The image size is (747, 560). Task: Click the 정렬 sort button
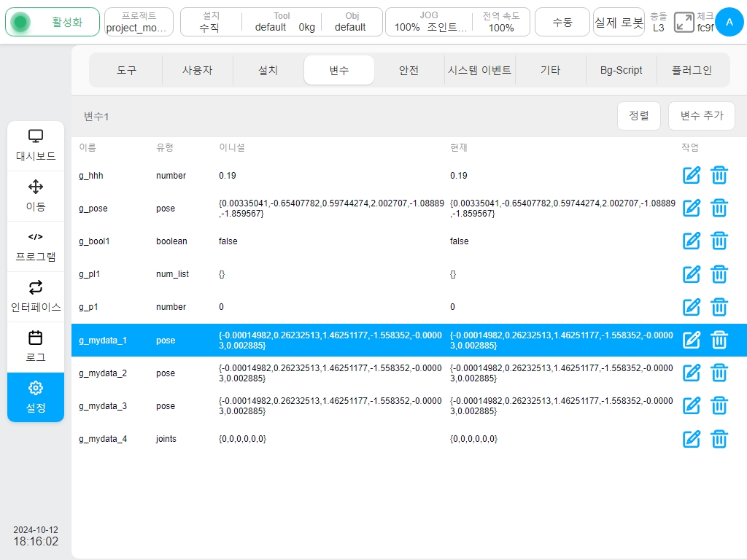639,116
